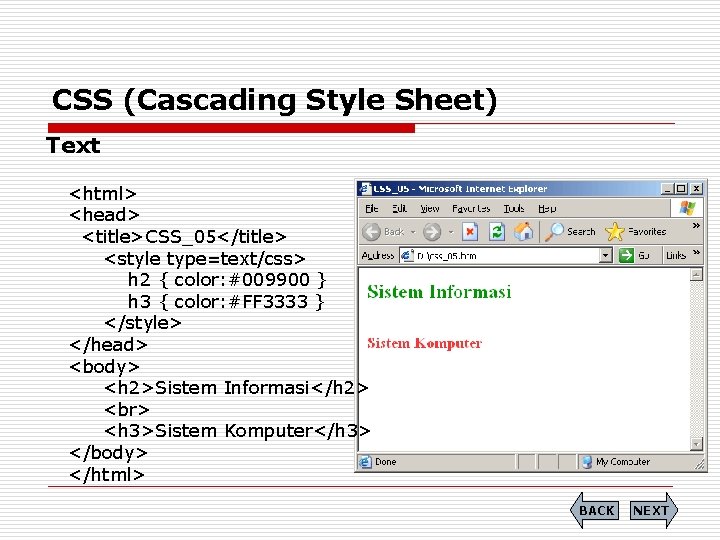The width and height of the screenshot is (720, 540).
Task: Click the Stop red X icon
Action: point(470,232)
